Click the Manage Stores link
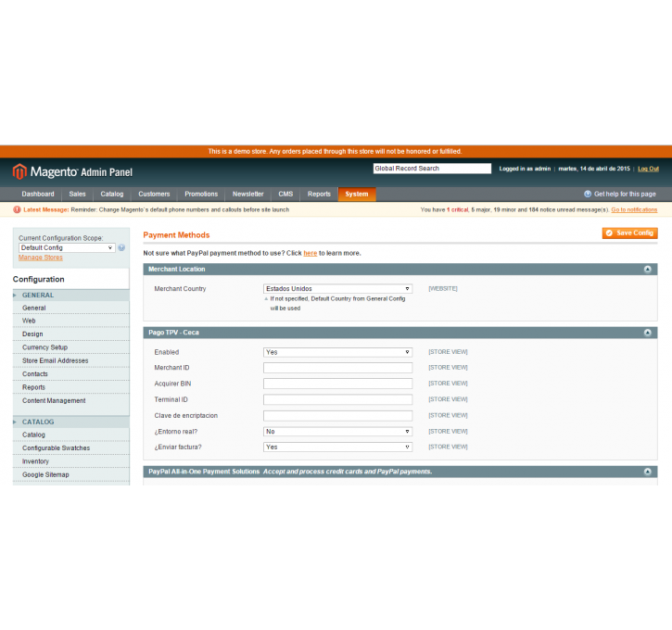 [x=41, y=258]
